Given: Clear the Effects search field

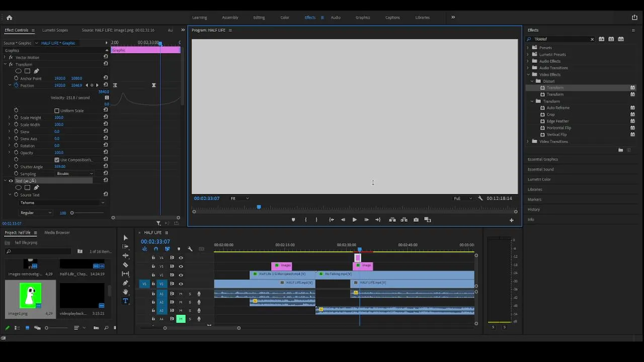Looking at the screenshot, I should tap(592, 39).
